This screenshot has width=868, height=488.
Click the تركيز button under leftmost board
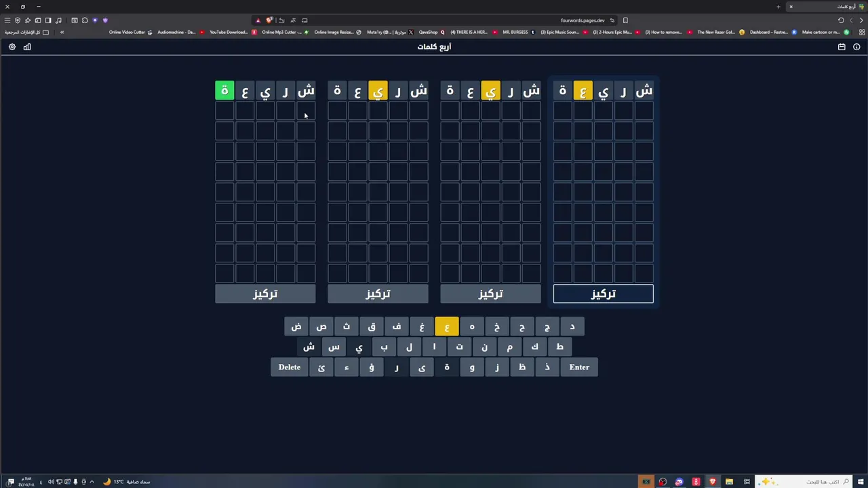tap(265, 293)
